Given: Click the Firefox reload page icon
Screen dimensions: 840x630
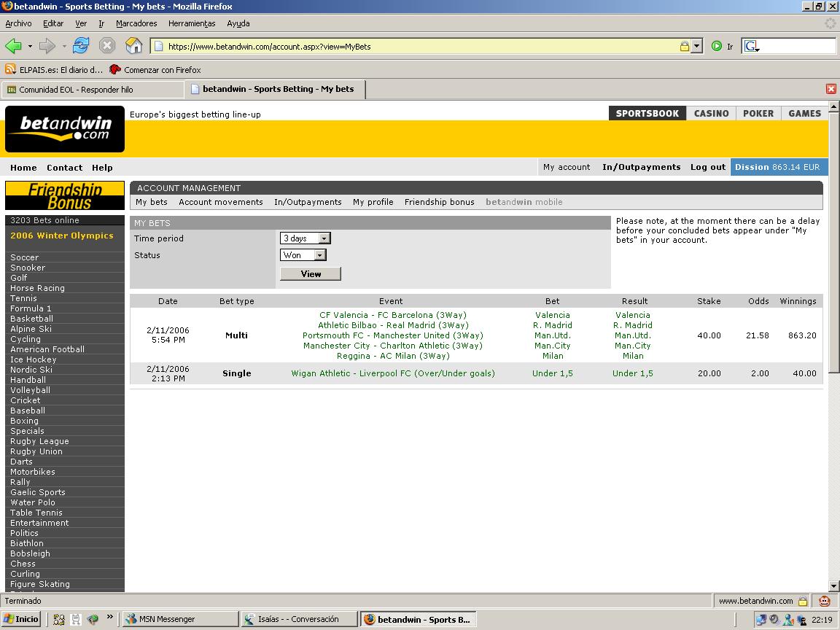Looking at the screenshot, I should [81, 47].
